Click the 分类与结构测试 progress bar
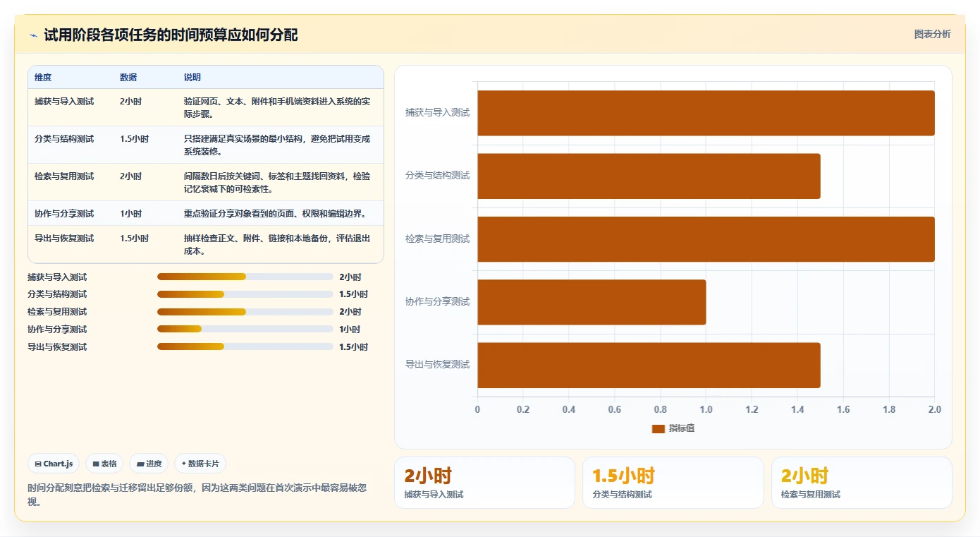980x537 pixels. tap(245, 294)
